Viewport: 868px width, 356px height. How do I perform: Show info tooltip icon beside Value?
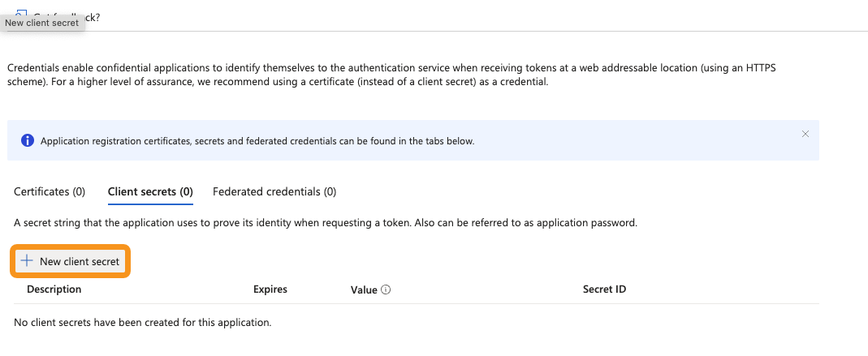386,290
